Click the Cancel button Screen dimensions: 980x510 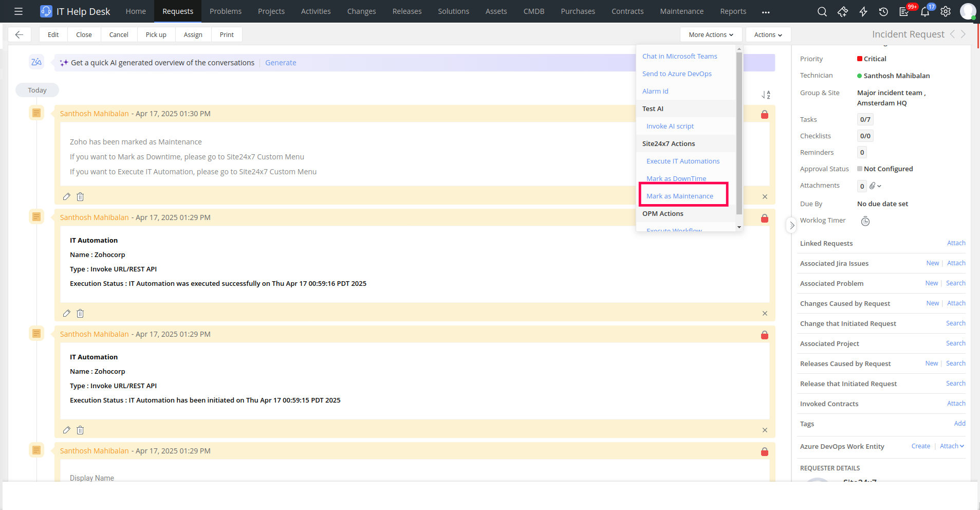[119, 34]
